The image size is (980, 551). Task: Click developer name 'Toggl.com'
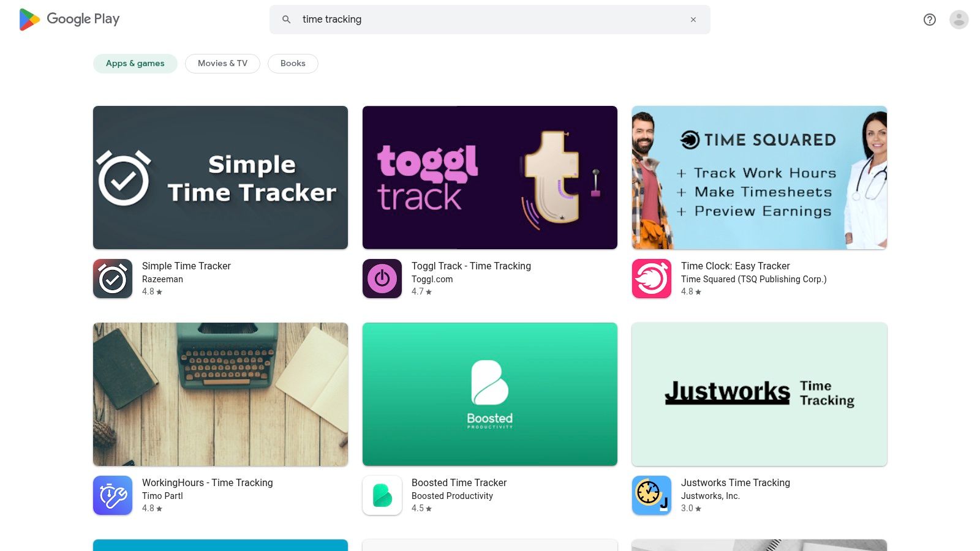click(432, 279)
